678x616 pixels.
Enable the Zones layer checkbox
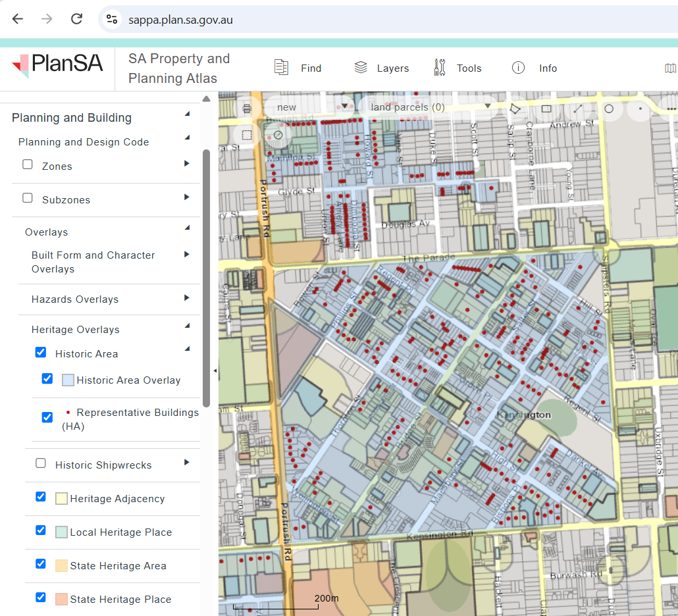point(27,165)
